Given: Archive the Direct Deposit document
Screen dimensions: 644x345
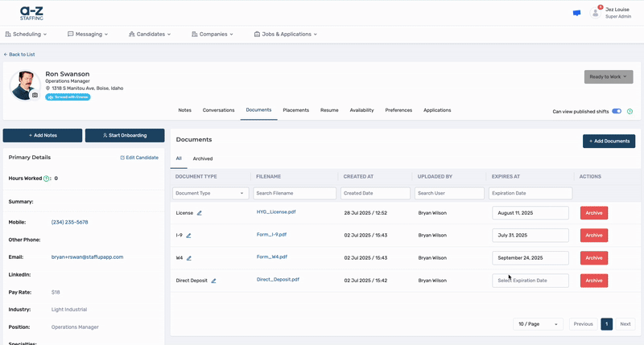Looking at the screenshot, I should pos(594,281).
